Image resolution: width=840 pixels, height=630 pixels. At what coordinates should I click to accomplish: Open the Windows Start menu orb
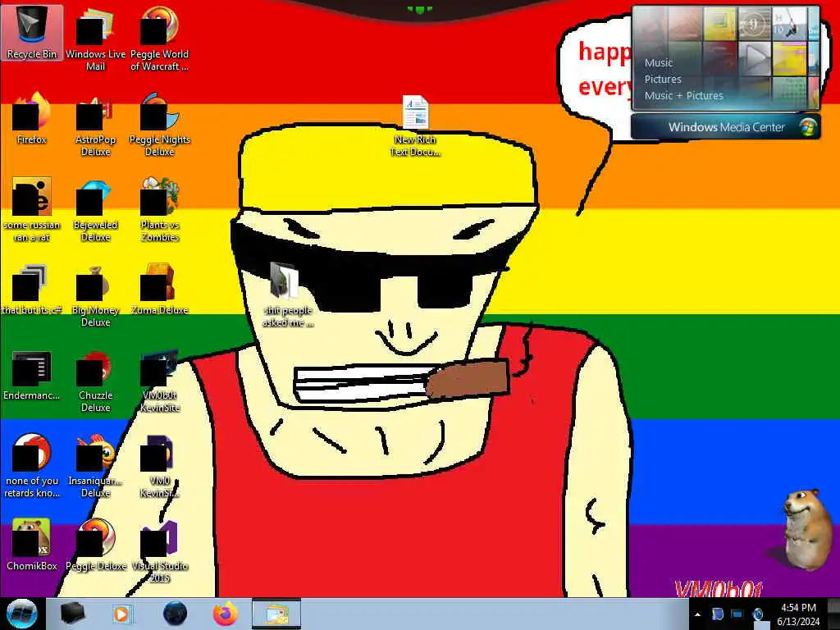[21, 614]
